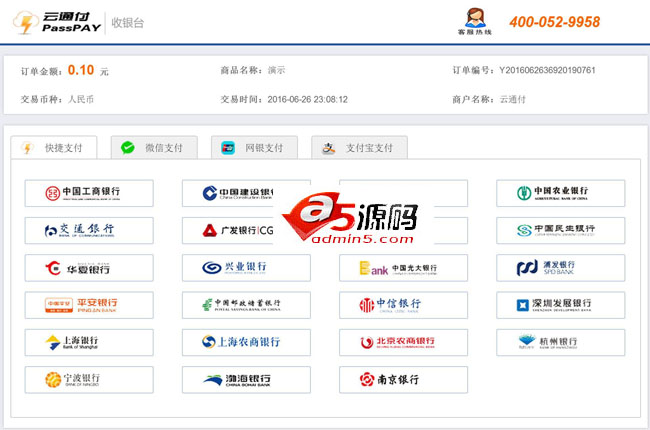The image size is (650, 430).
Task: Click the 收银台 cashier title text
Action: [x=128, y=23]
